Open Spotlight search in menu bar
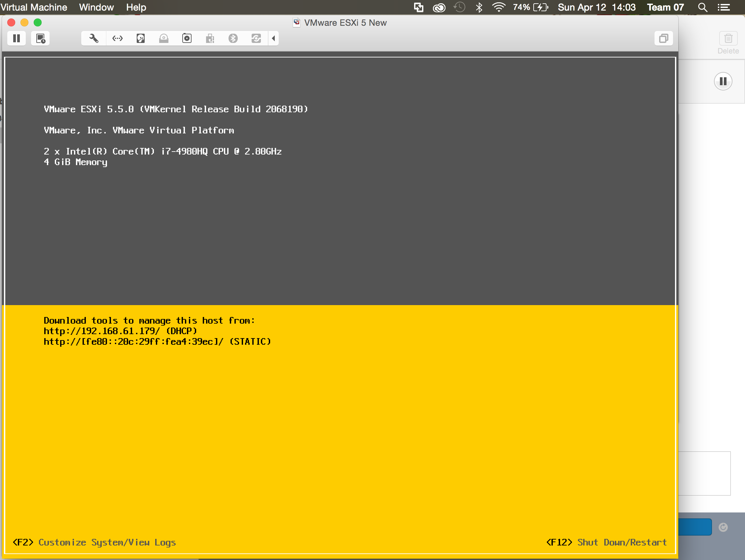 (x=702, y=7)
